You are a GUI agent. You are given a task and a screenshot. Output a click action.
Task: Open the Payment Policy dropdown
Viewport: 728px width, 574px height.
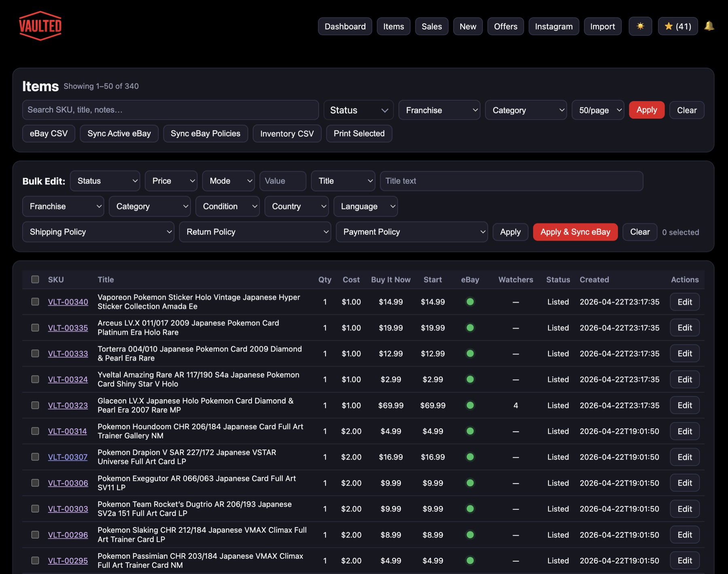point(412,232)
